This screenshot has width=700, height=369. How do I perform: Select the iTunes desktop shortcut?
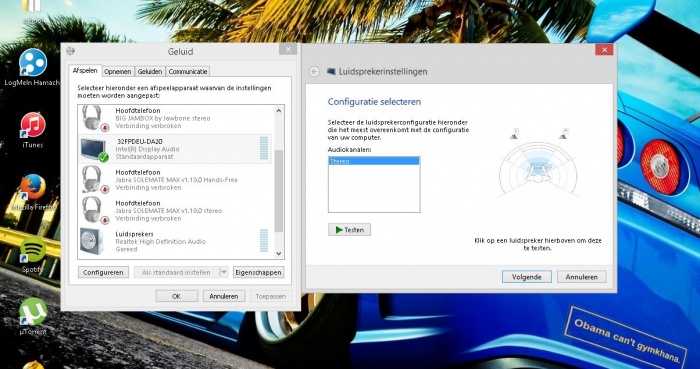pos(33,129)
